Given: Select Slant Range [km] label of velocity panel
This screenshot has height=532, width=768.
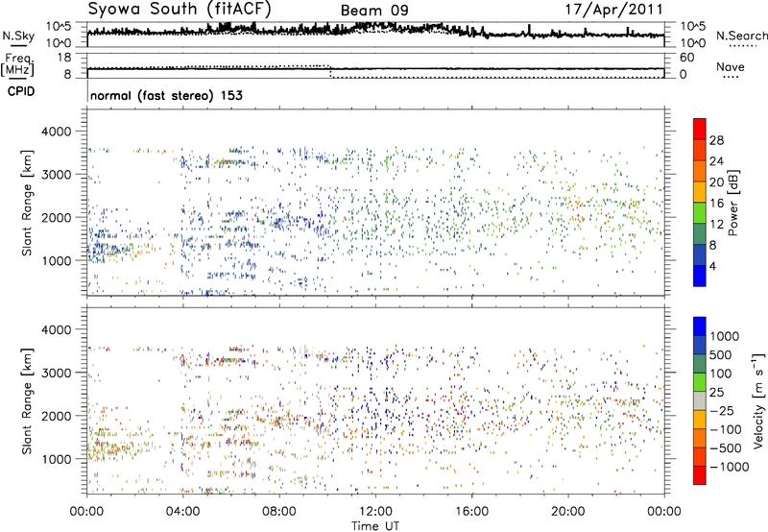Looking at the screenshot, I should [27, 401].
